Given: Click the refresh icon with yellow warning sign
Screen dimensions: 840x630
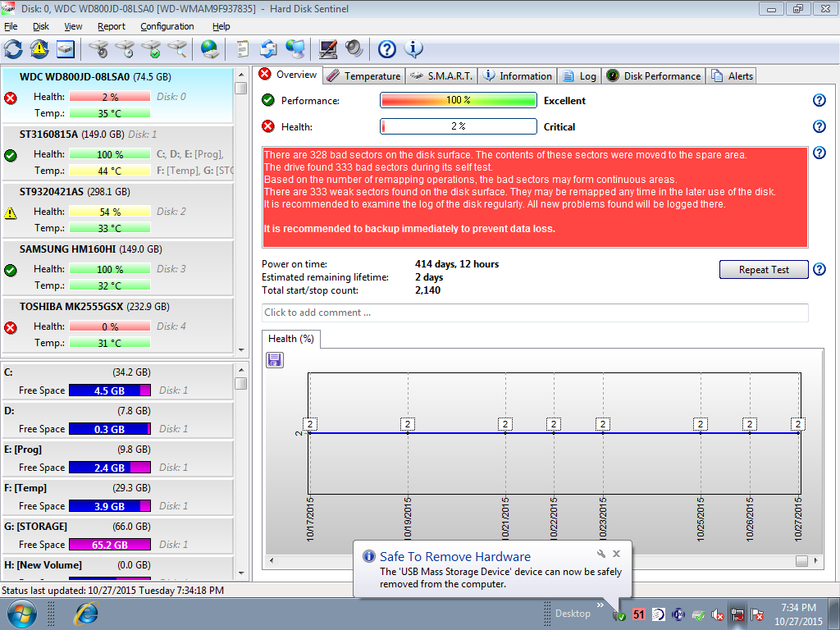Looking at the screenshot, I should pyautogui.click(x=39, y=49).
